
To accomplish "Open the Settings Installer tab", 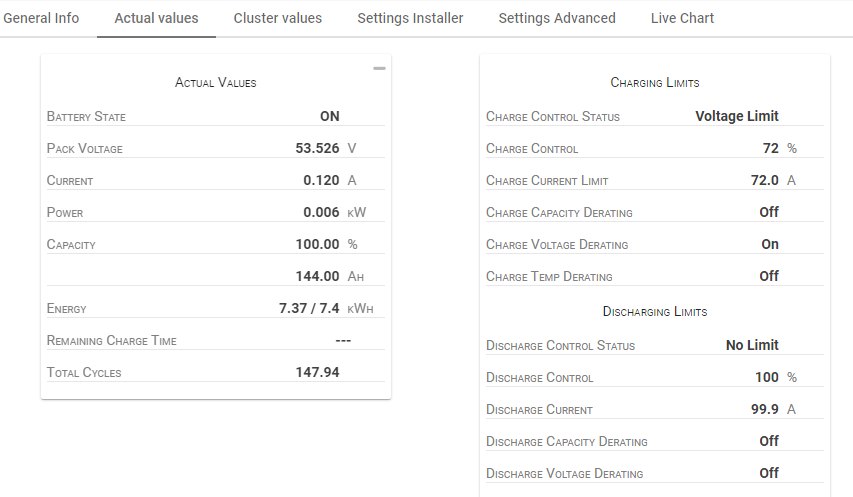I will pos(410,18).
